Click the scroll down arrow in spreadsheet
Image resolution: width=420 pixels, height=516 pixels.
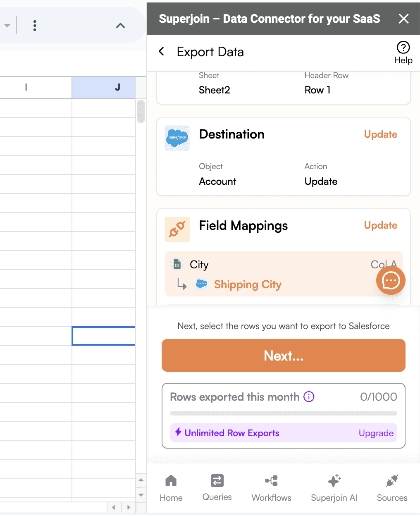point(141,495)
